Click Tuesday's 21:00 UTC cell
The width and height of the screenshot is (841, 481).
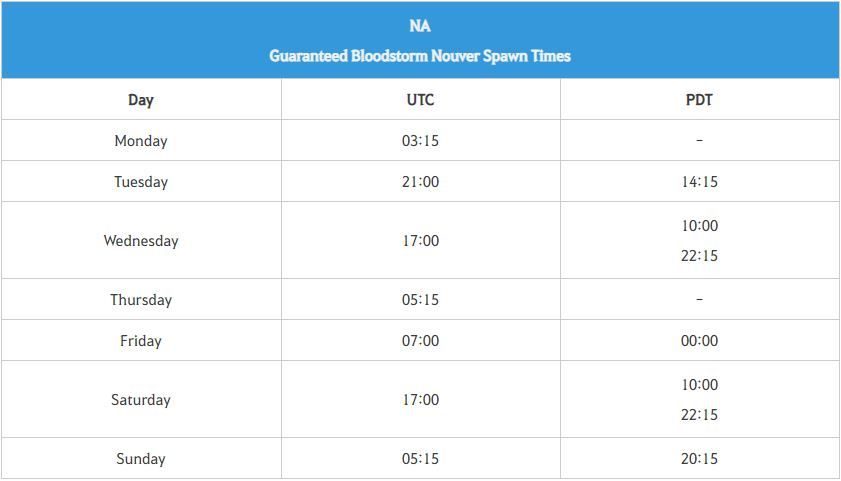[420, 182]
